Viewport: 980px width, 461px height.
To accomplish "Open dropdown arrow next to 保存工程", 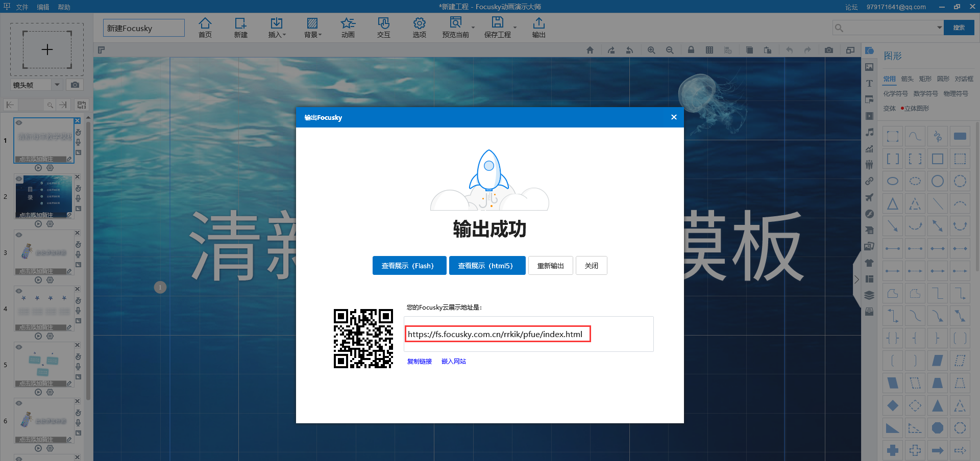I will click(x=515, y=28).
